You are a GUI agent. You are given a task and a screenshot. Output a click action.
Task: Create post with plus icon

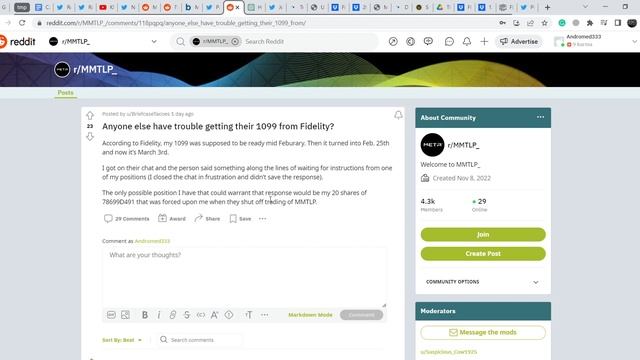(484, 41)
